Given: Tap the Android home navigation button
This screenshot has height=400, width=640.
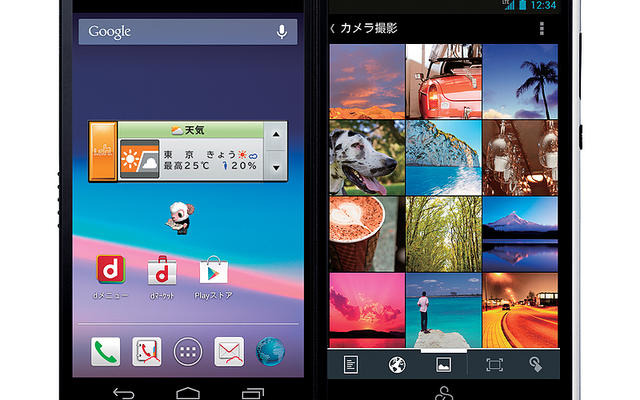Looking at the screenshot, I should pyautogui.click(x=188, y=393).
